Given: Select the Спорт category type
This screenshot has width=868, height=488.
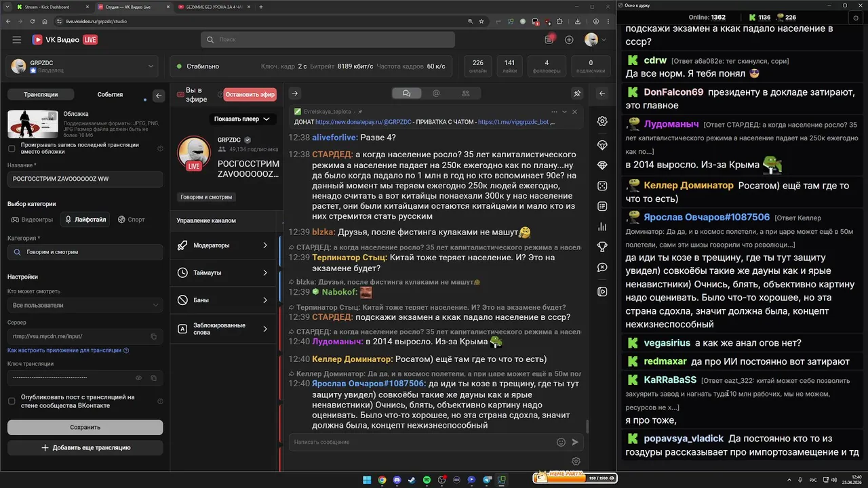Looking at the screenshot, I should point(132,220).
